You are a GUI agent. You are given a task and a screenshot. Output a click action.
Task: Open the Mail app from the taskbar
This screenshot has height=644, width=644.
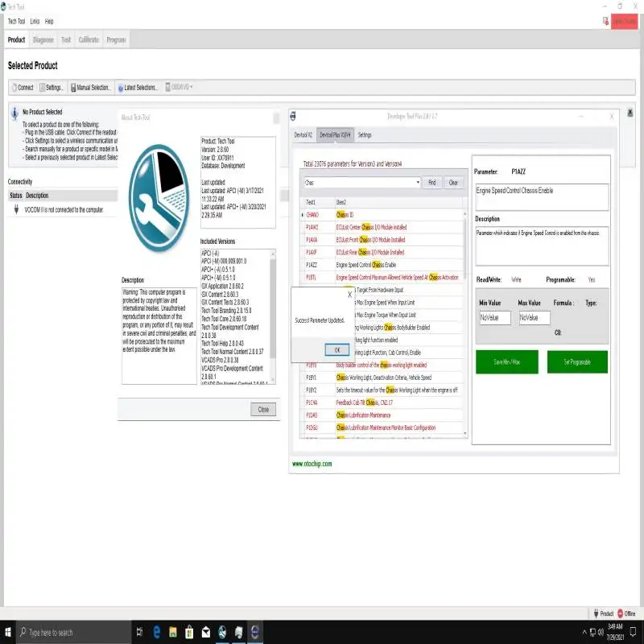tap(206, 632)
